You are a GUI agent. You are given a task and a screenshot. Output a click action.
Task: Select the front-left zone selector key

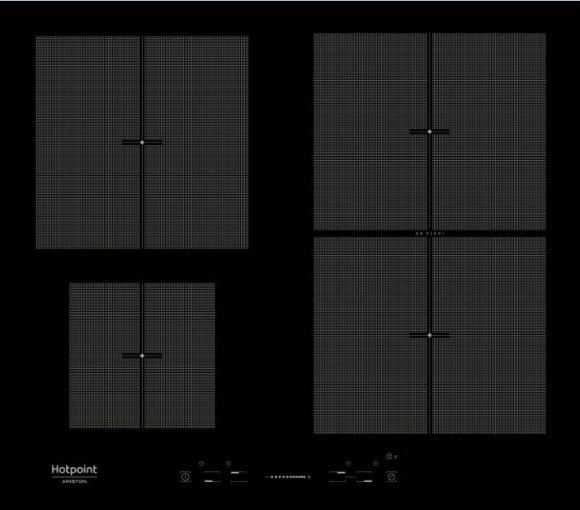pyautogui.click(x=212, y=477)
